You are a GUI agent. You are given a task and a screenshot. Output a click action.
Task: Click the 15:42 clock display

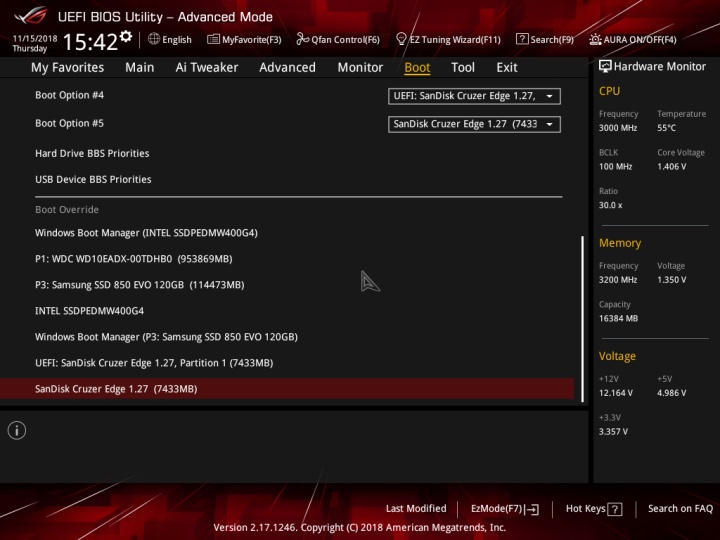click(90, 41)
